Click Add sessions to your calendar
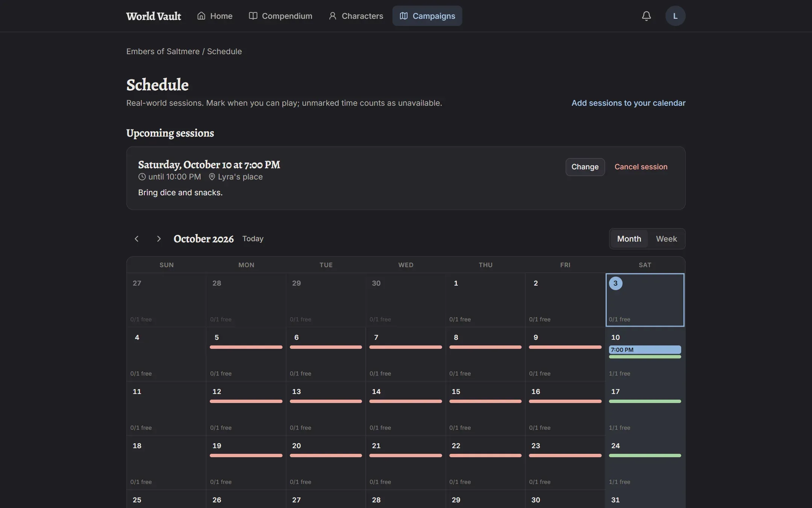Screen dimensions: 812x508 click(x=628, y=103)
